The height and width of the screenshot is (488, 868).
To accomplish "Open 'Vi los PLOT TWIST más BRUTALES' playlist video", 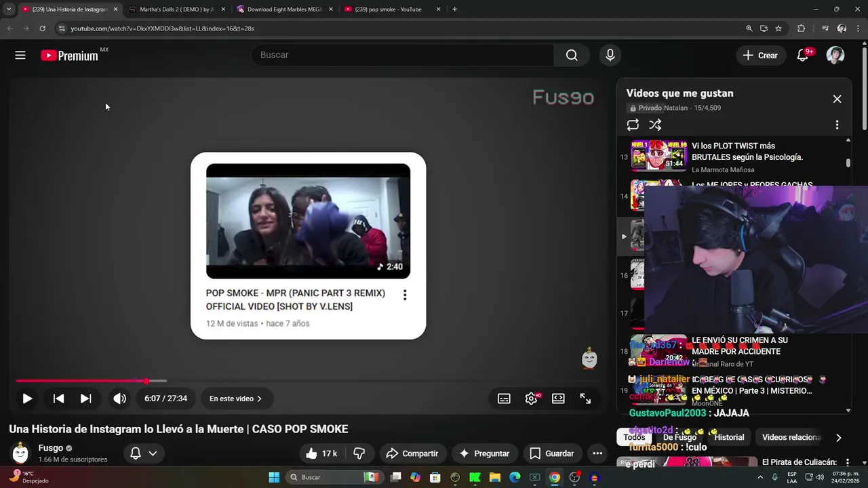I will pyautogui.click(x=747, y=151).
